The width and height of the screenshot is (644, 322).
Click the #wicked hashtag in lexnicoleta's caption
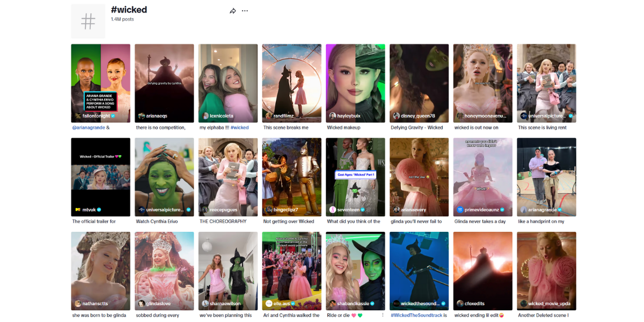(240, 128)
